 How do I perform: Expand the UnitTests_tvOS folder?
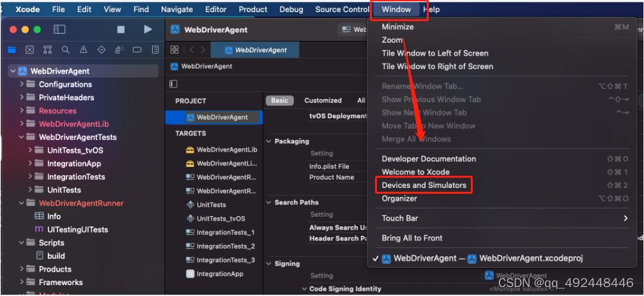(x=30, y=150)
